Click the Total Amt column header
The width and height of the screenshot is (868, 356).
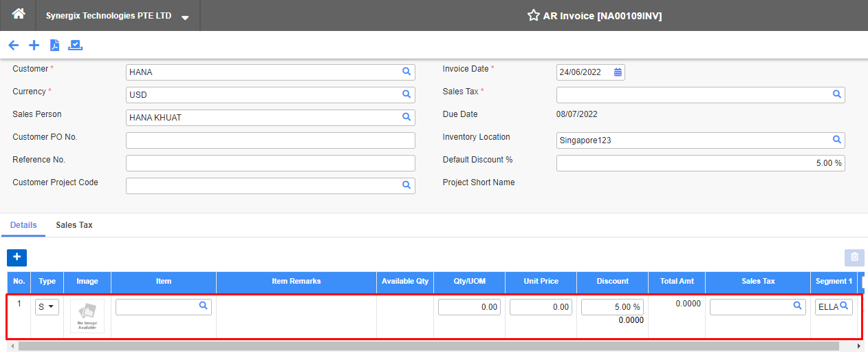tap(677, 282)
